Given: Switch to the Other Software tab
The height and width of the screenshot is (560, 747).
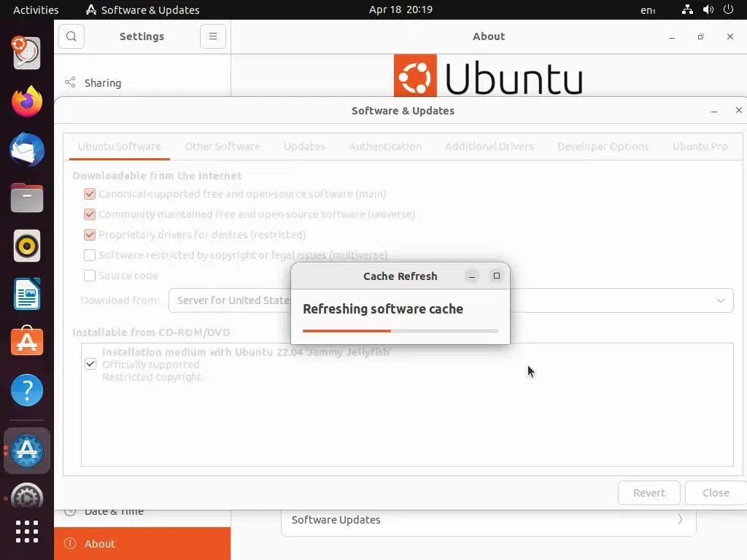Looking at the screenshot, I should coord(222,147).
